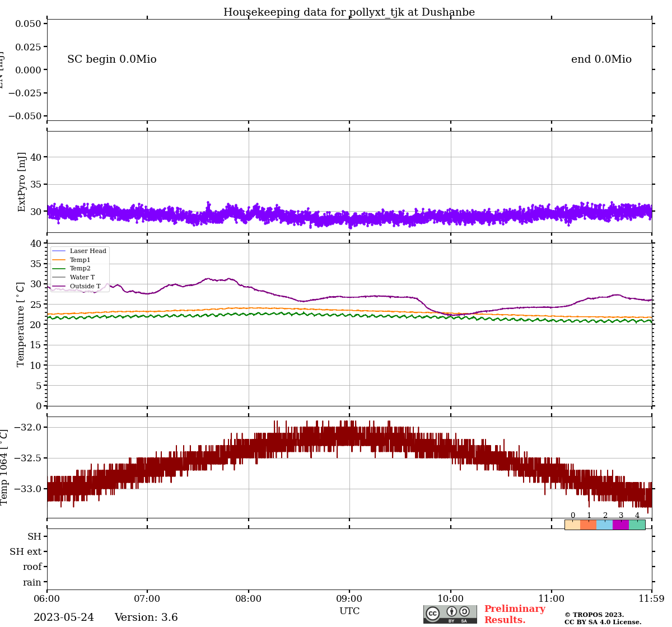Click the Laser Head legend line marker
The height and width of the screenshot is (627, 672).
pos(59,251)
